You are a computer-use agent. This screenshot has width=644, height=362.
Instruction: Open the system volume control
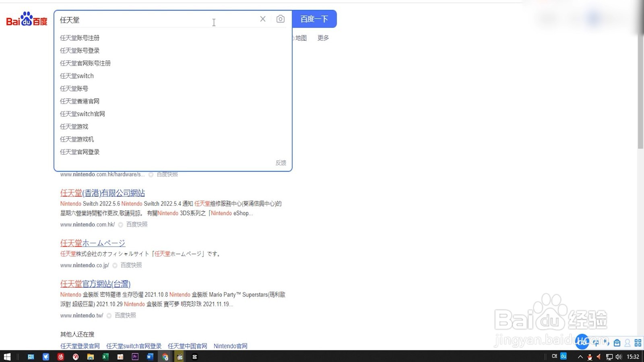pos(619,357)
